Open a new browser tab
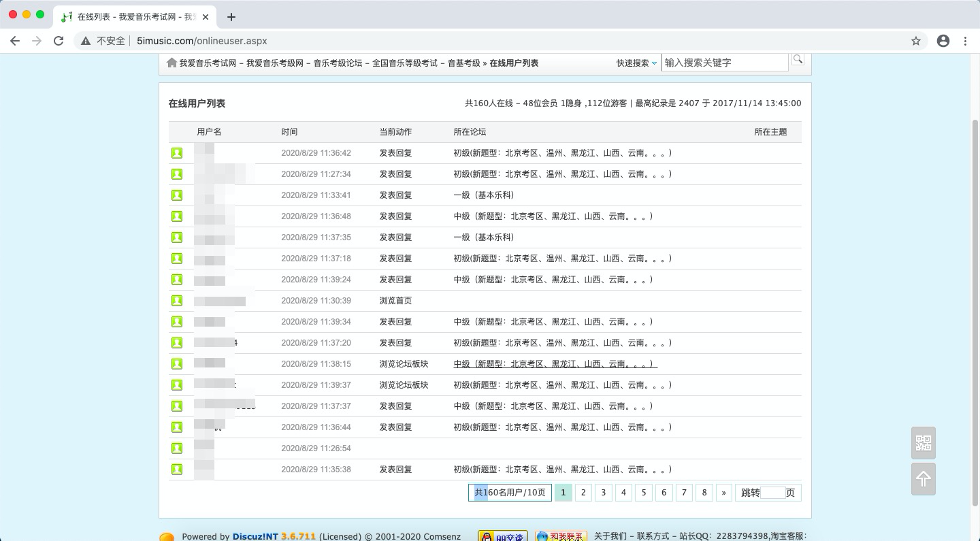 (x=231, y=17)
